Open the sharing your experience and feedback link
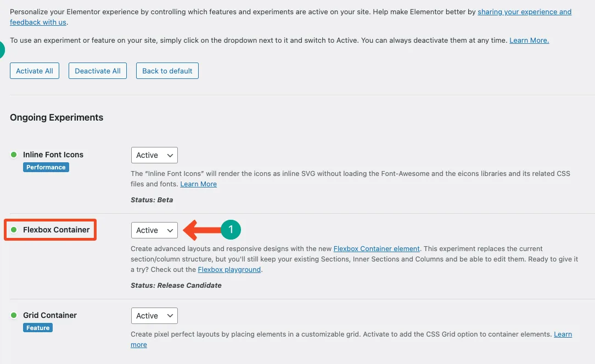 (524, 12)
